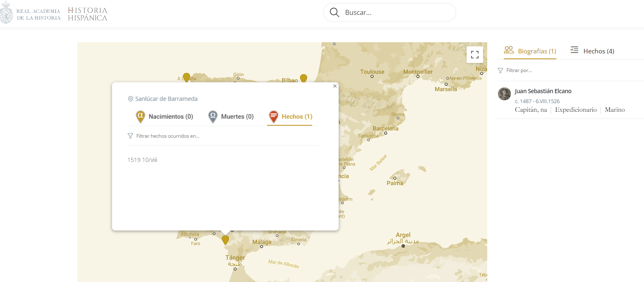Open Juan Sebastián Elcano portrait thumbnail

505,94
